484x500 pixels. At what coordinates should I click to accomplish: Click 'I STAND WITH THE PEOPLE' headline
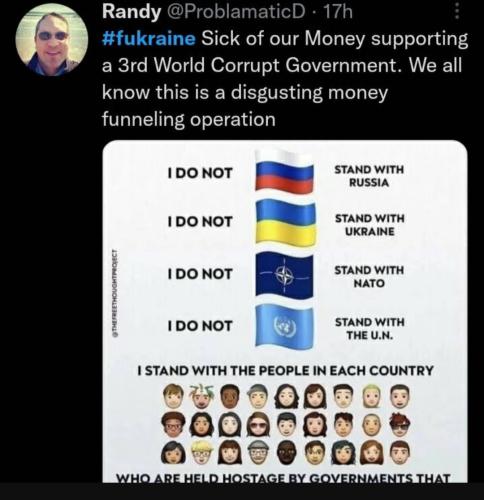(285, 371)
